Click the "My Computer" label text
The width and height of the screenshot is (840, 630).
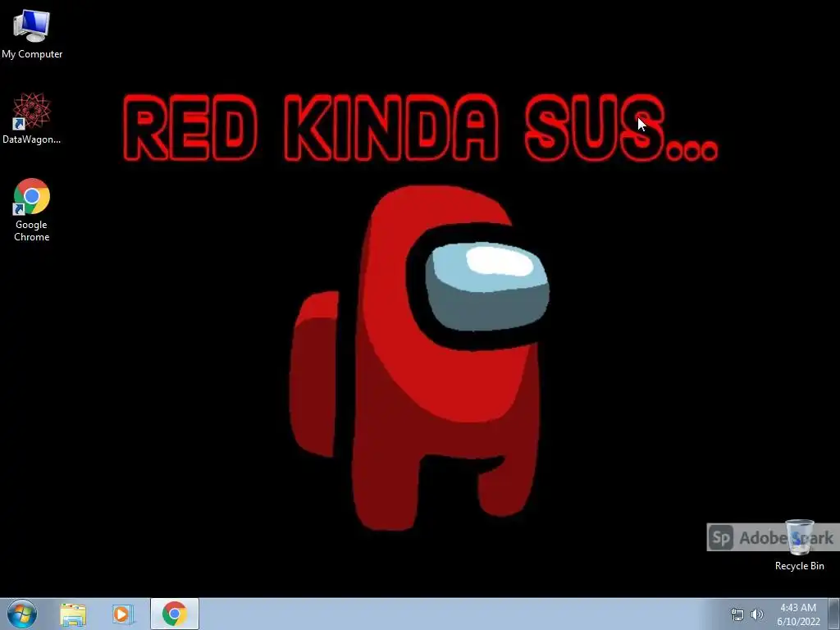[32, 54]
